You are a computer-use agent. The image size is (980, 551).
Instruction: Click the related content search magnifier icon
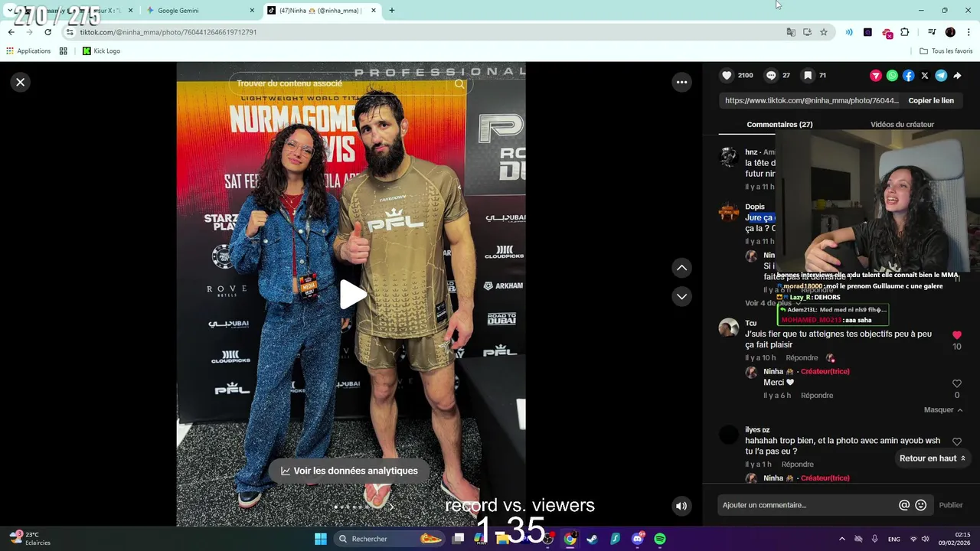(x=459, y=83)
